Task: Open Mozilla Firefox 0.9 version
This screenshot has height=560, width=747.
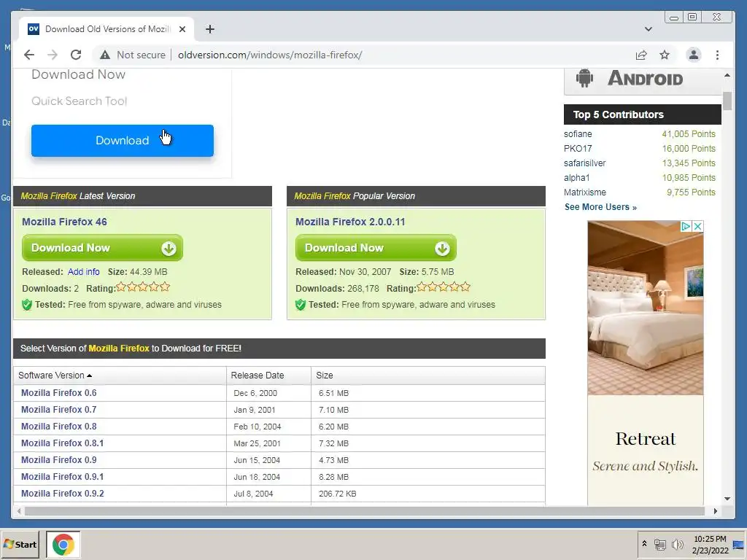Action: coord(58,460)
